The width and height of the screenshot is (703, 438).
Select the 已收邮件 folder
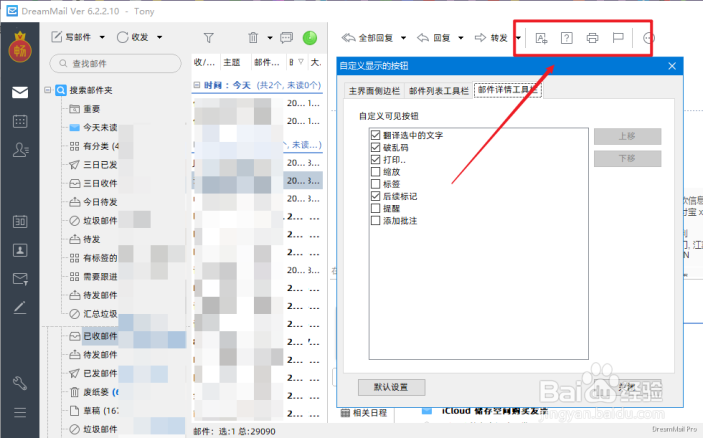point(93,336)
